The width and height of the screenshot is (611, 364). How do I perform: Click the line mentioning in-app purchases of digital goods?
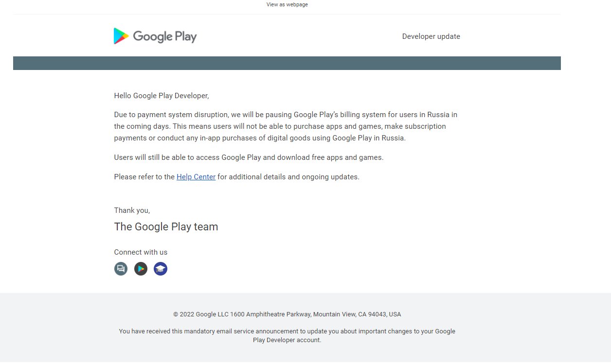tap(259, 138)
